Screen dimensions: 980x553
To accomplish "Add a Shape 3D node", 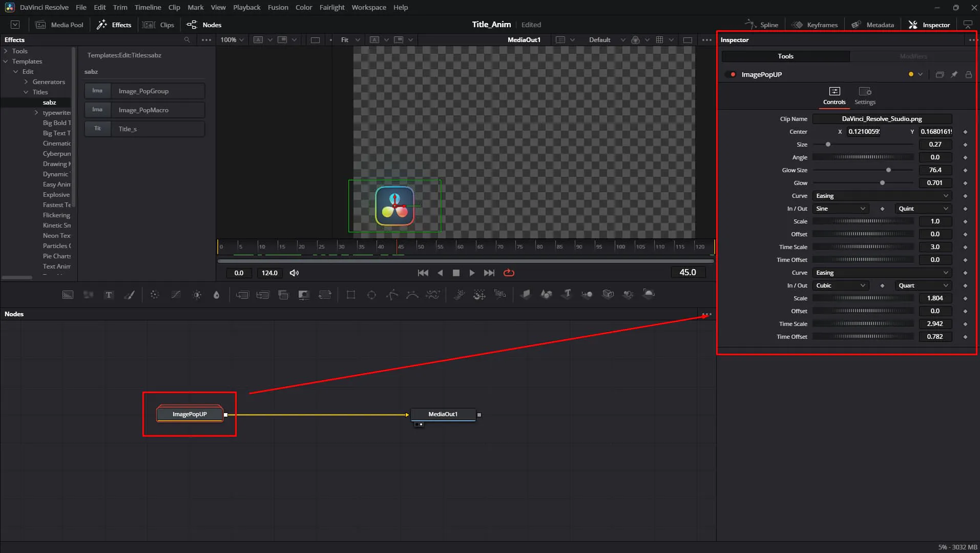I will (x=546, y=294).
